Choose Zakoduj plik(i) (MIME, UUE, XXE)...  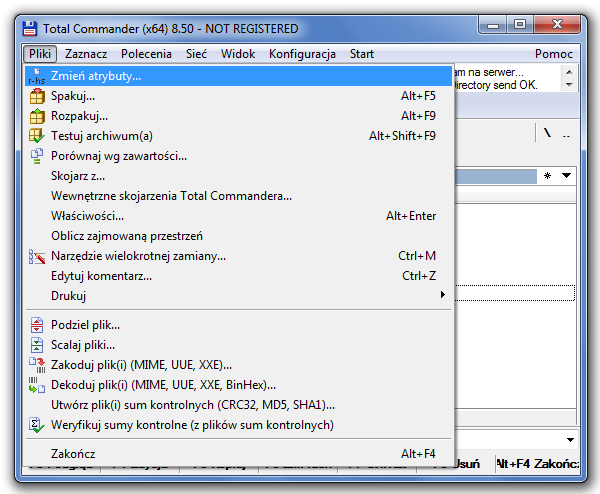(238, 365)
